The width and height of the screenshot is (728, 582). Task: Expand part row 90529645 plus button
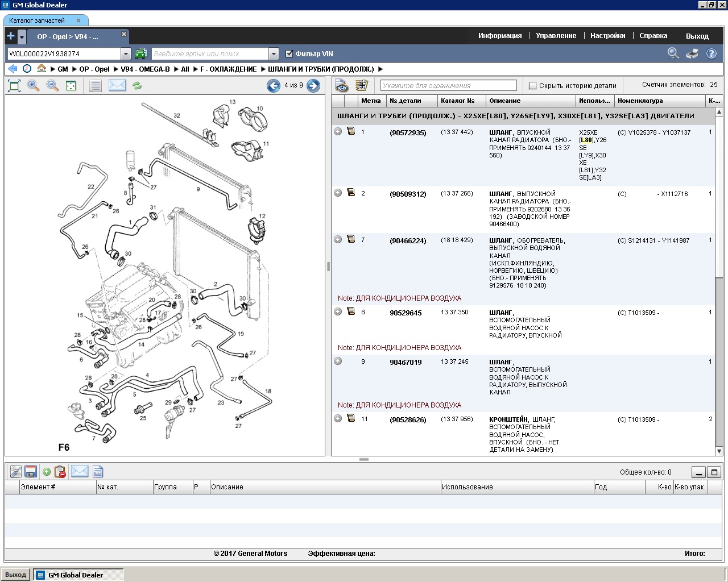(x=338, y=311)
